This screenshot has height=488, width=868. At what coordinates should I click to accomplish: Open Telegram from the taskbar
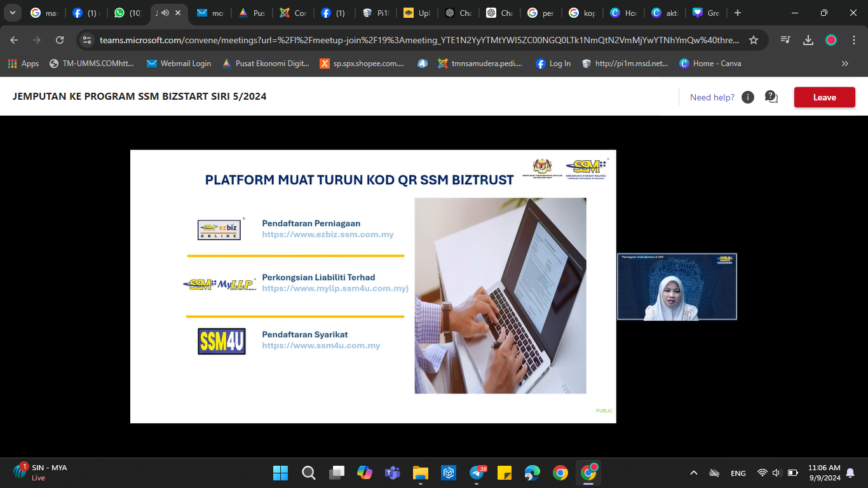477,473
